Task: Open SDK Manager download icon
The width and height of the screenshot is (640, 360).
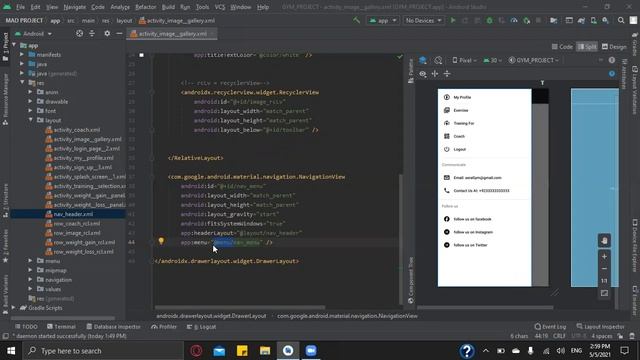Action: 605,20
